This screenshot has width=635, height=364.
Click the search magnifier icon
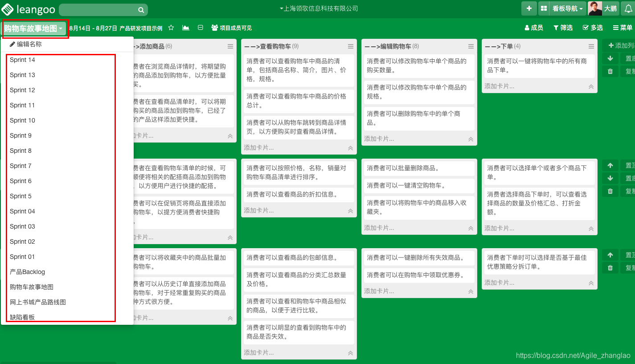pos(141,10)
